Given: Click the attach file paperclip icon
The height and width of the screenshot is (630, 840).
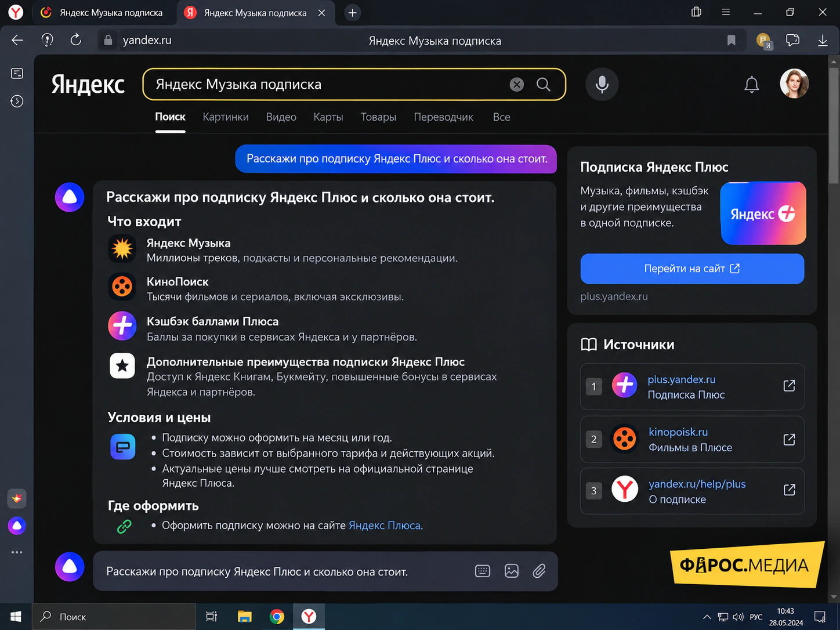Looking at the screenshot, I should click(x=539, y=571).
